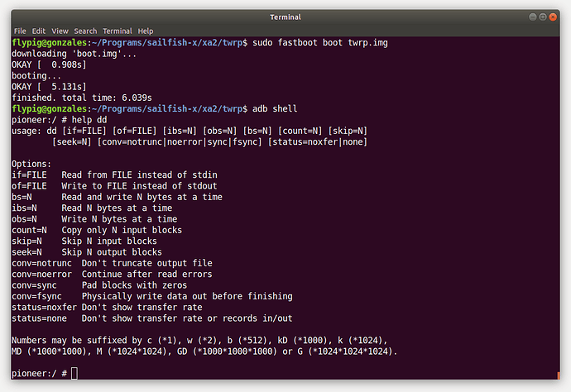
Task: Open the Edit menu
Action: pyautogui.click(x=39, y=31)
